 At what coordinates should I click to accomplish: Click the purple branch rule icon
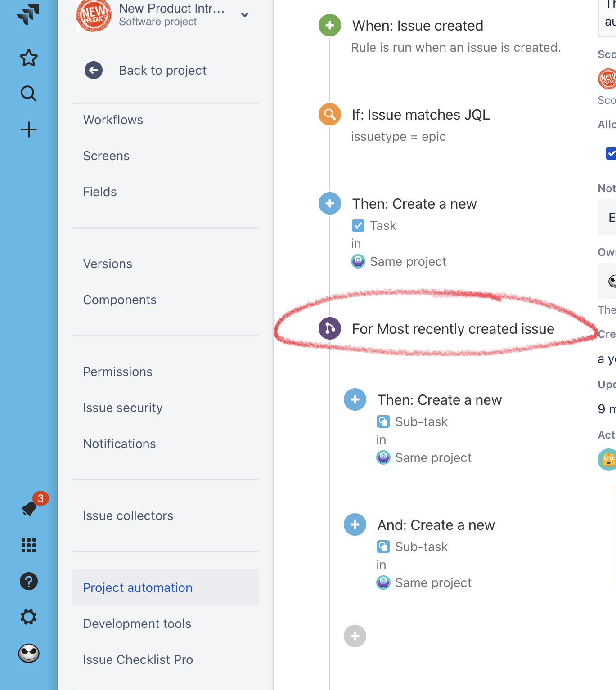point(329,328)
